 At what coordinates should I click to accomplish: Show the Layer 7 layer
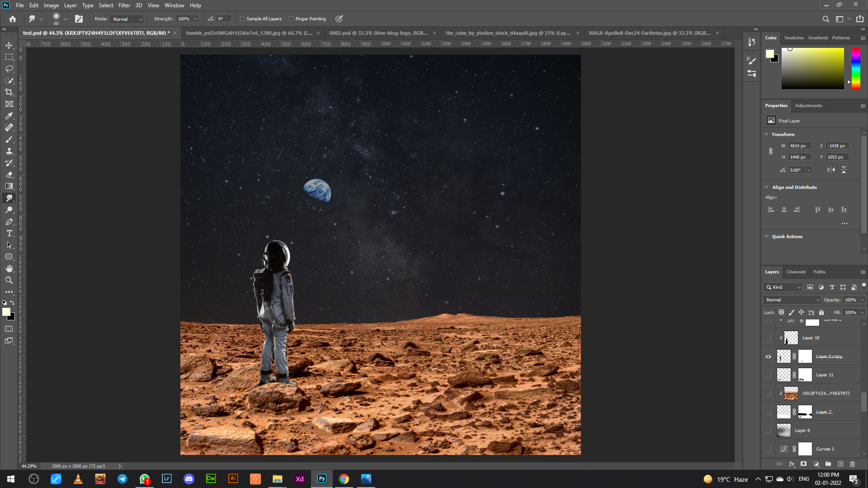pyautogui.click(x=768, y=412)
